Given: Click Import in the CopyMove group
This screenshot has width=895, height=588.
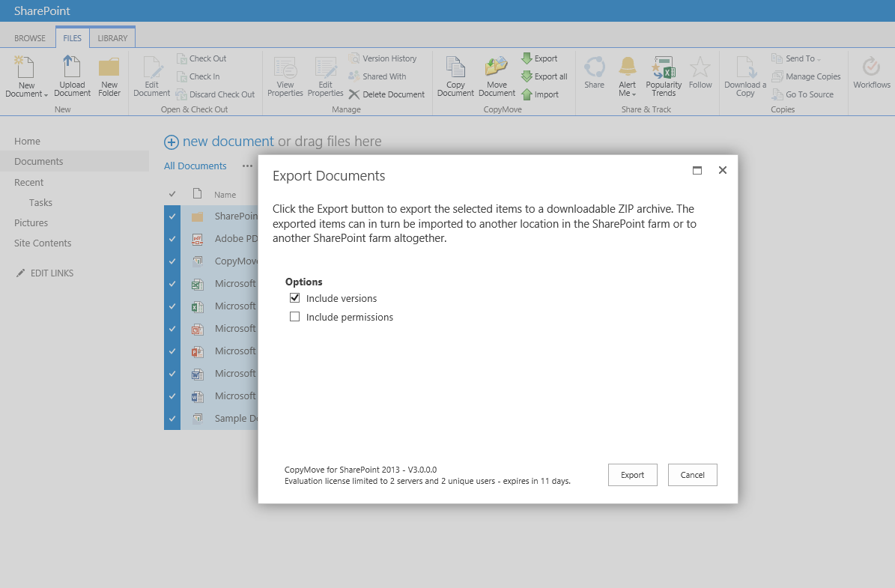Looking at the screenshot, I should coord(540,94).
